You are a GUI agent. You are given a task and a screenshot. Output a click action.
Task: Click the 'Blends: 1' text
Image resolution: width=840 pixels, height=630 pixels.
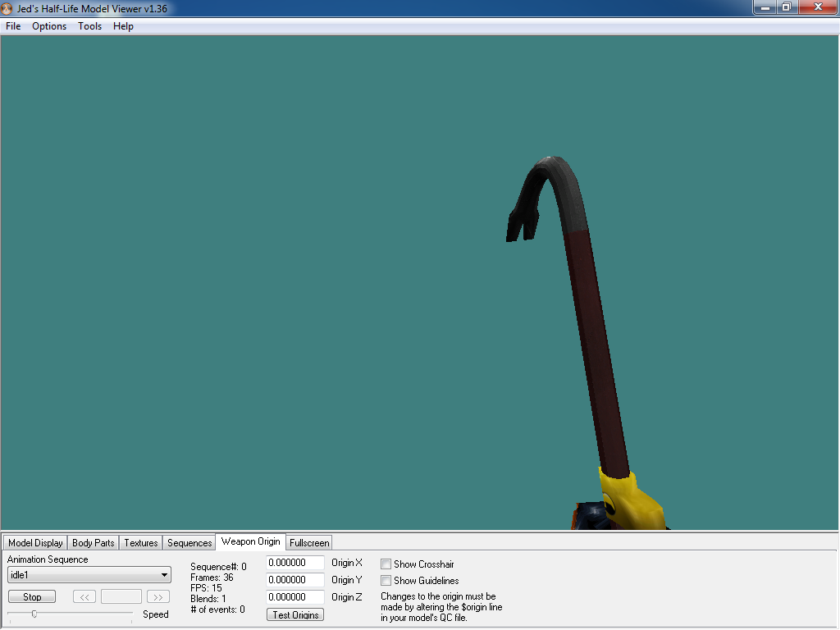tap(208, 599)
